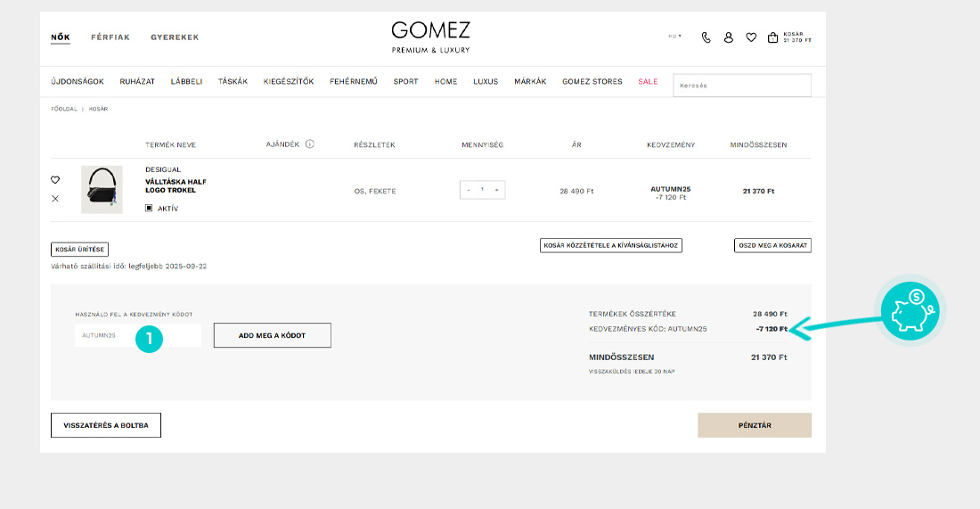This screenshot has width=980, height=509.
Task: Open the Sale menu item
Action: 648,82
